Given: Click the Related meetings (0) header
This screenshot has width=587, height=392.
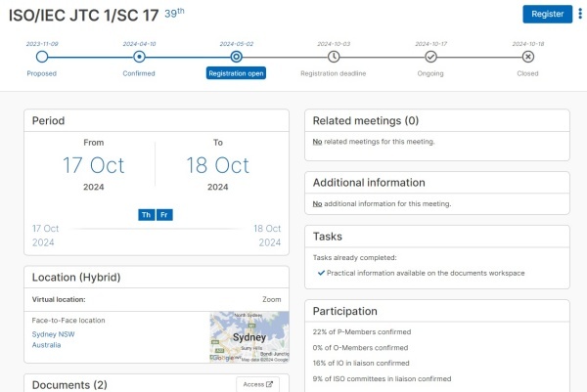Looking at the screenshot, I should (365, 120).
